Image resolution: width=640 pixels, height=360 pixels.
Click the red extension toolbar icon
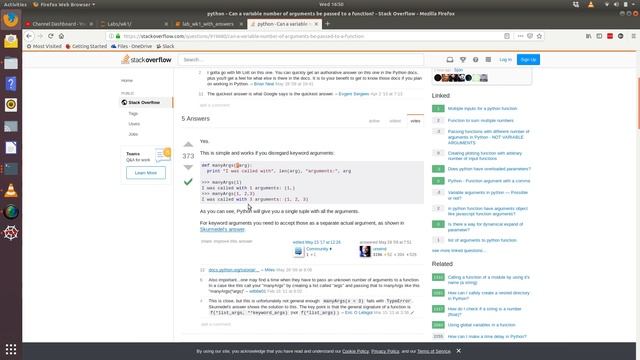(x=610, y=36)
